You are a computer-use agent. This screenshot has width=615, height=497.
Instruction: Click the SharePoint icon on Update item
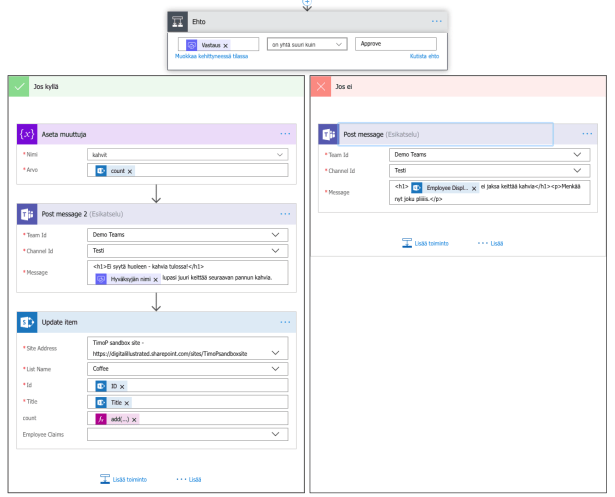click(x=27, y=322)
